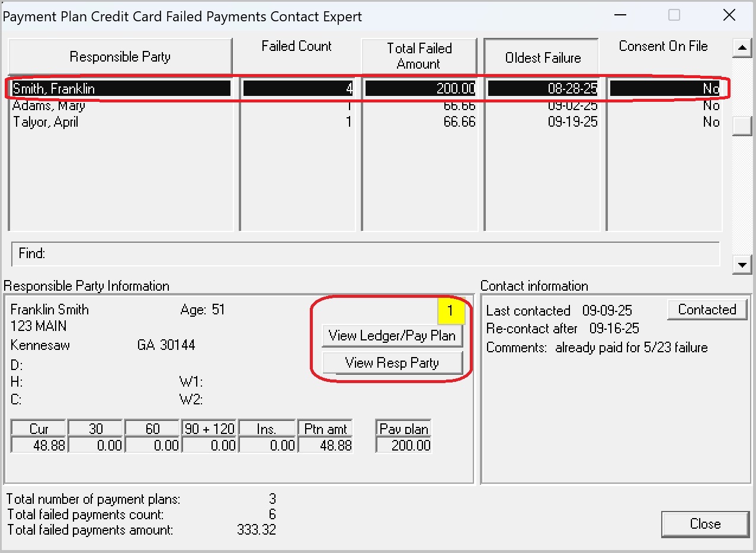Image resolution: width=756 pixels, height=553 pixels.
Task: Click the Cur balance value 48.88
Action: point(39,445)
